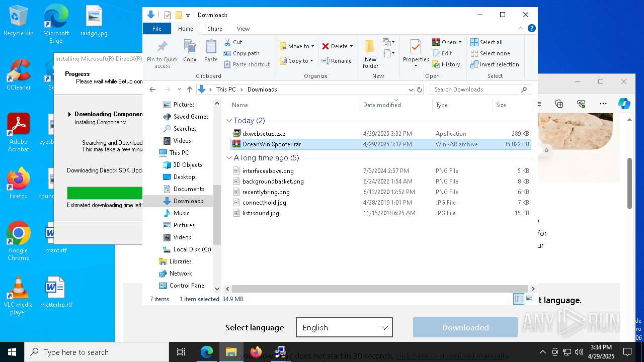Open Explorer Help question mark icon
This screenshot has width=644, height=362.
pos(531,29)
